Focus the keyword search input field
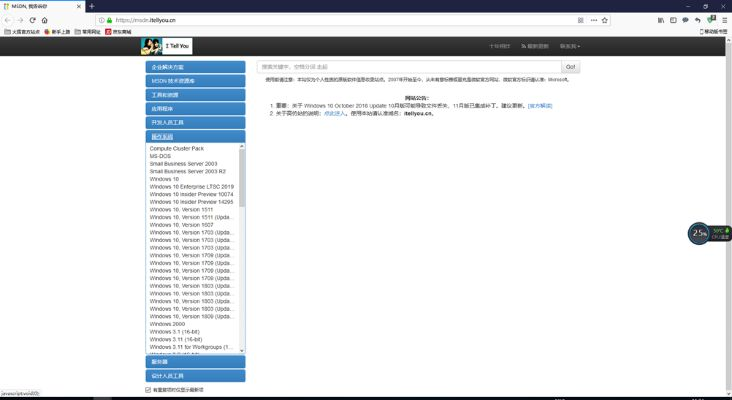This screenshot has width=732, height=400. [x=409, y=67]
